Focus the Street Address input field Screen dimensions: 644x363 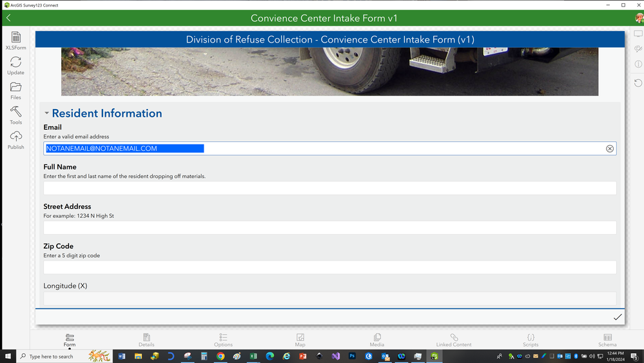(330, 228)
